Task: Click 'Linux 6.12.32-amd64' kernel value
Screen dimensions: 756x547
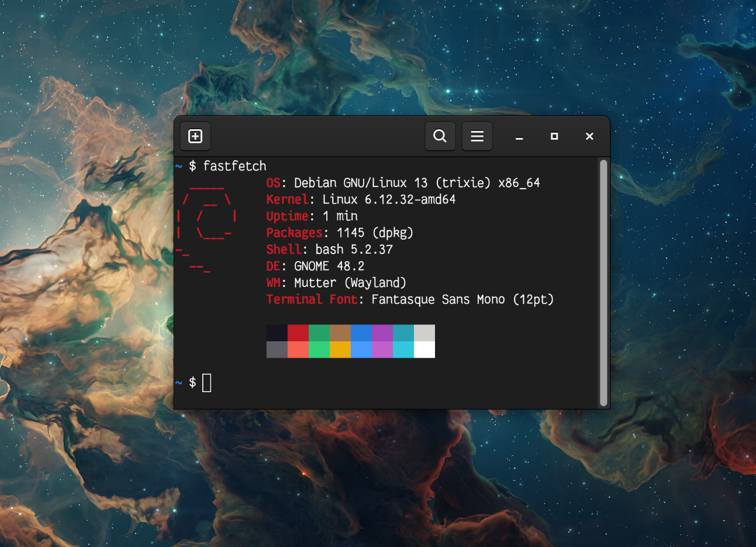Action: [389, 199]
